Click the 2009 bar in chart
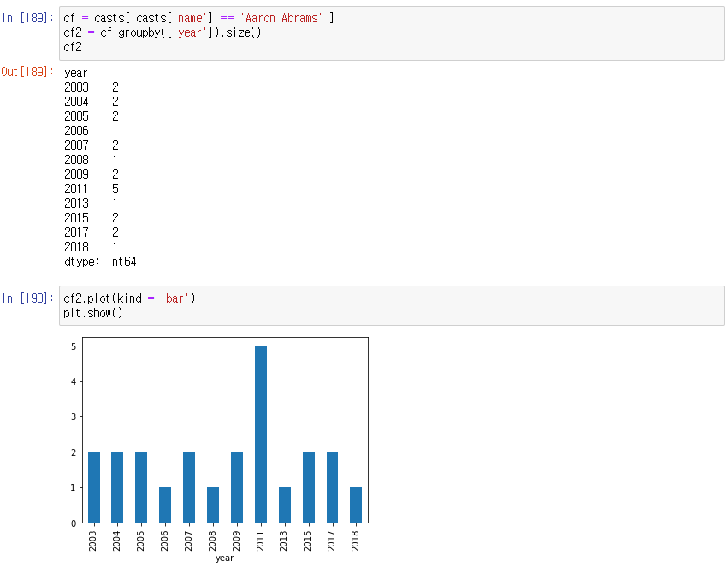728x573 pixels. (237, 487)
